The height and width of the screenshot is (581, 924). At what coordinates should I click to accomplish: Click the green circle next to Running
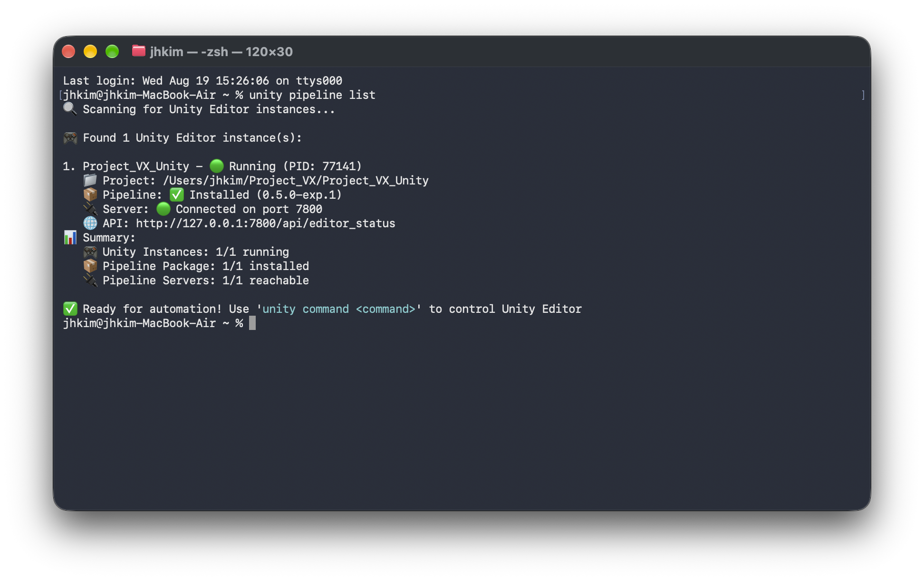217,166
